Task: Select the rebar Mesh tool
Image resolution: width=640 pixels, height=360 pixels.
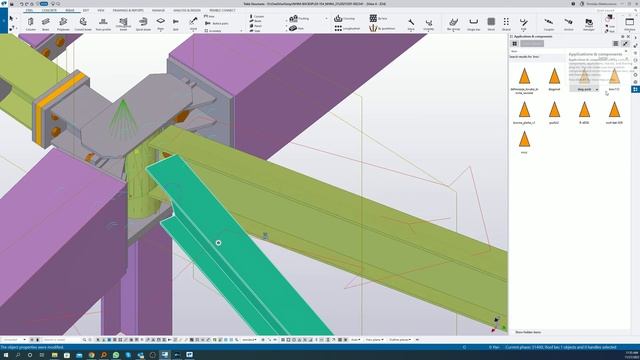Action: click(491, 24)
